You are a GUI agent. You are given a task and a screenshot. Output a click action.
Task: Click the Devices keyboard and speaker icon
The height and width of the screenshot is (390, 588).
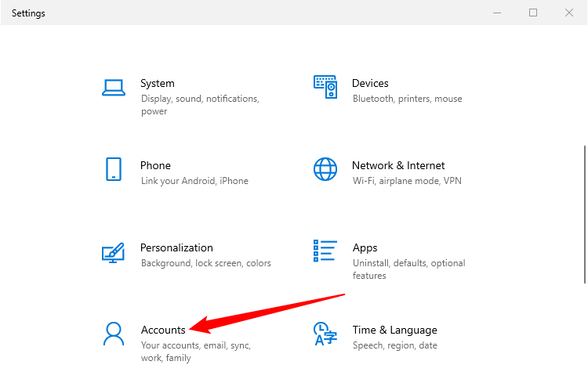(325, 87)
